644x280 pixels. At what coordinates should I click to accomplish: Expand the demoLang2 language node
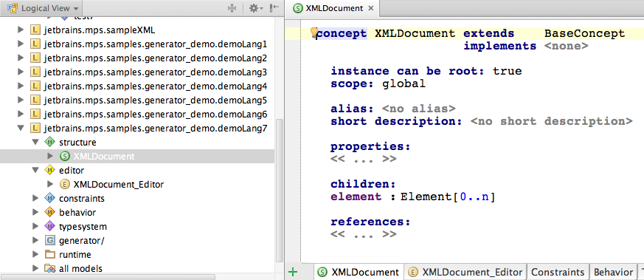point(21,58)
